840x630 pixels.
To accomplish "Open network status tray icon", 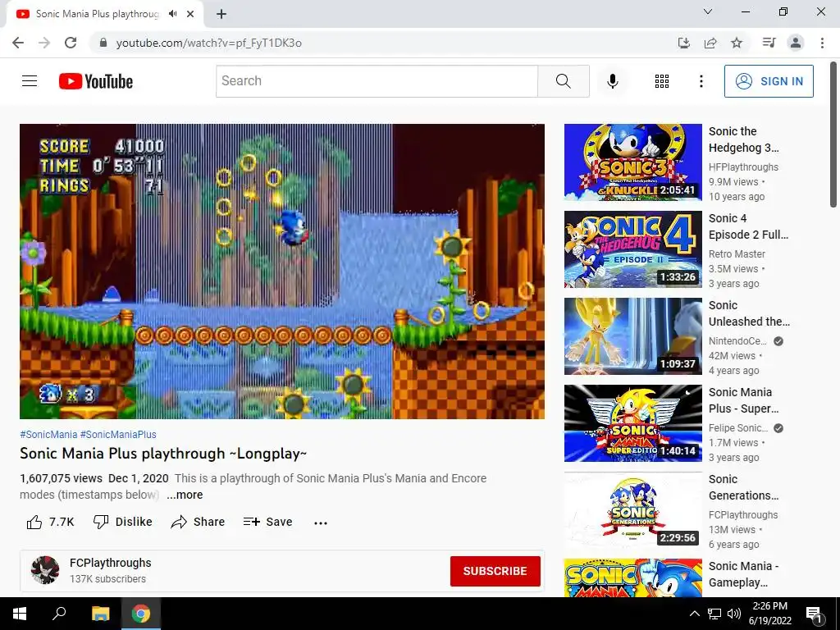I will [x=714, y=614].
